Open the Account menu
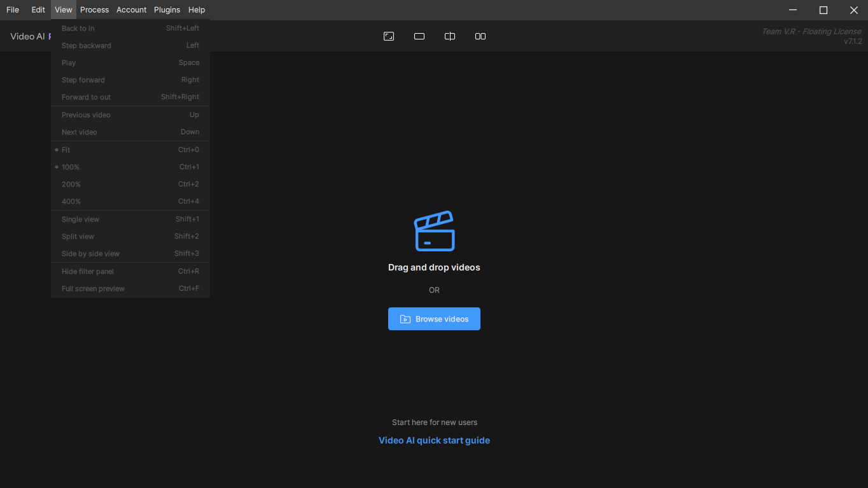The width and height of the screenshot is (868, 488). [x=131, y=10]
